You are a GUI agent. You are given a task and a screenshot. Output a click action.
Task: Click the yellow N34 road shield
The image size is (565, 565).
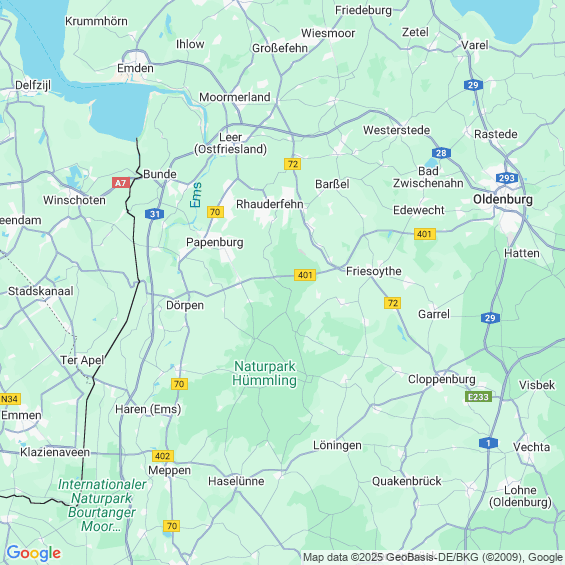(10, 399)
